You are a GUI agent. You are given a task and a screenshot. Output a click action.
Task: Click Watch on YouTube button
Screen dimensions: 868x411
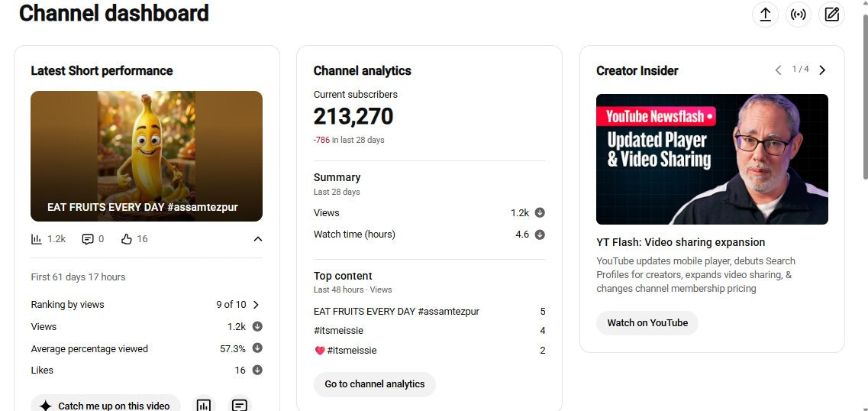[647, 323]
